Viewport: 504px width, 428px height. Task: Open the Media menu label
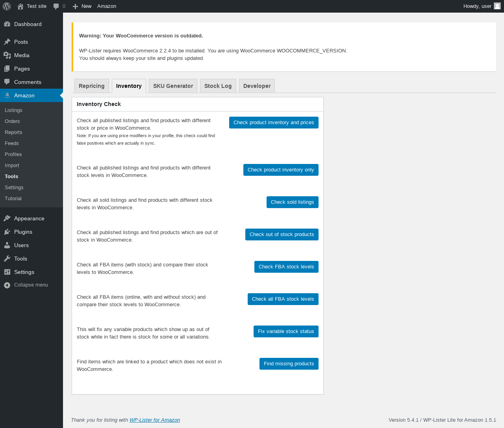[22, 55]
